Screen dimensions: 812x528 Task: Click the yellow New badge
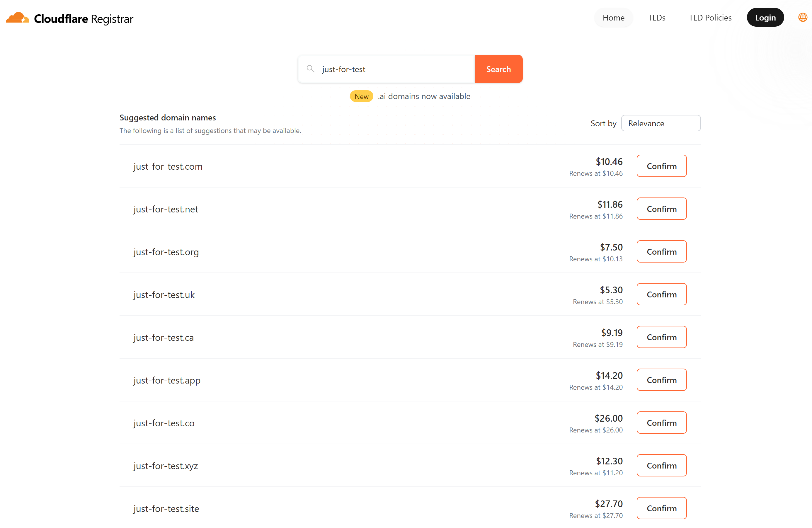[x=361, y=96]
